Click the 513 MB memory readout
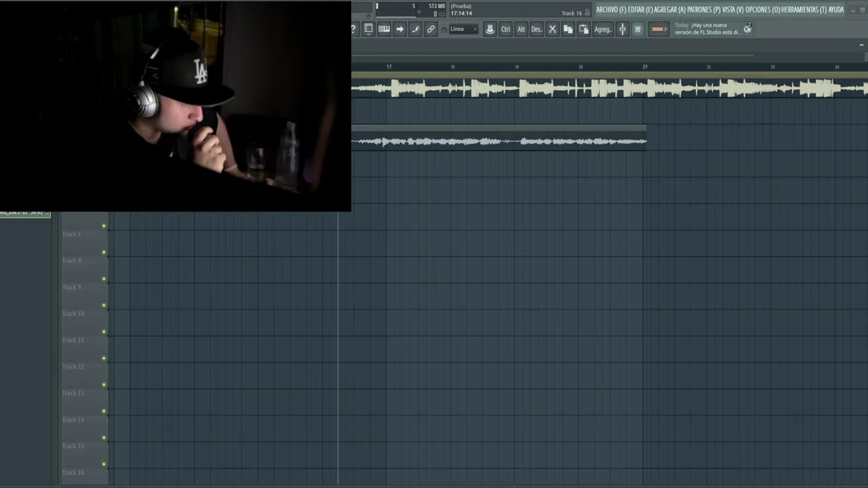Viewport: 868px width, 488px height. tap(437, 6)
